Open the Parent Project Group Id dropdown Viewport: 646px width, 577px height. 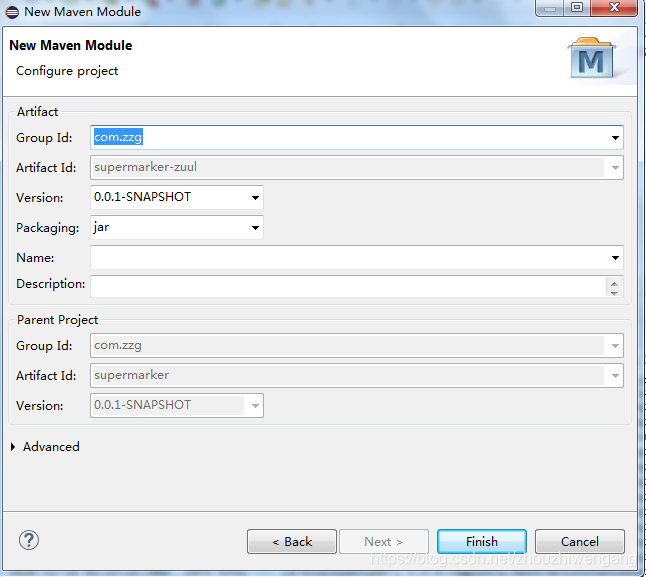[615, 346]
